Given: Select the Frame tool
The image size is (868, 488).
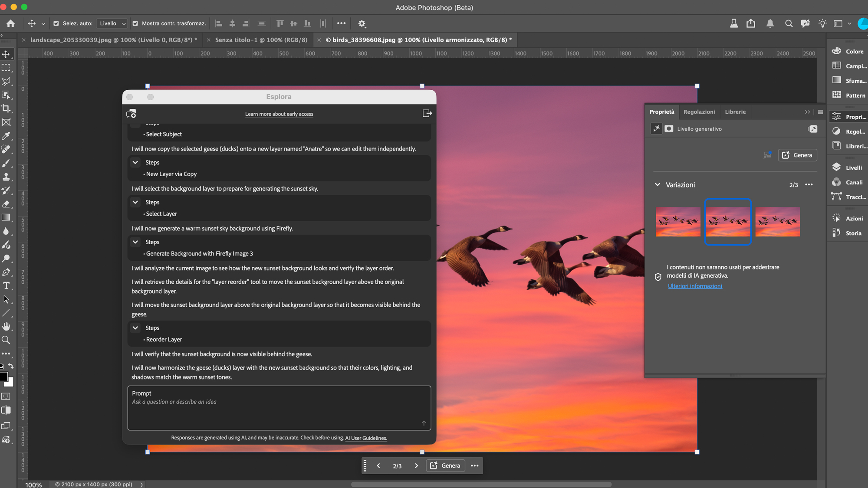Looking at the screenshot, I should (6, 122).
